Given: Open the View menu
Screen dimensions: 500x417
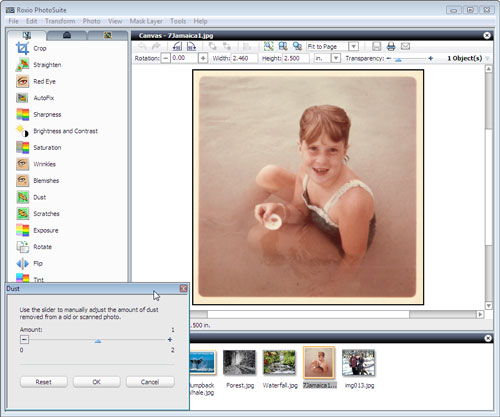Looking at the screenshot, I should pos(115,21).
